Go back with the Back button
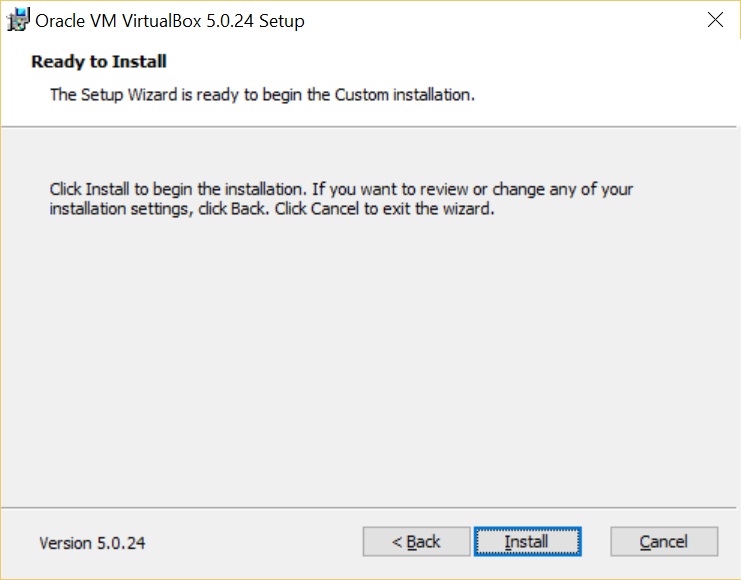741x580 pixels. 415,542
